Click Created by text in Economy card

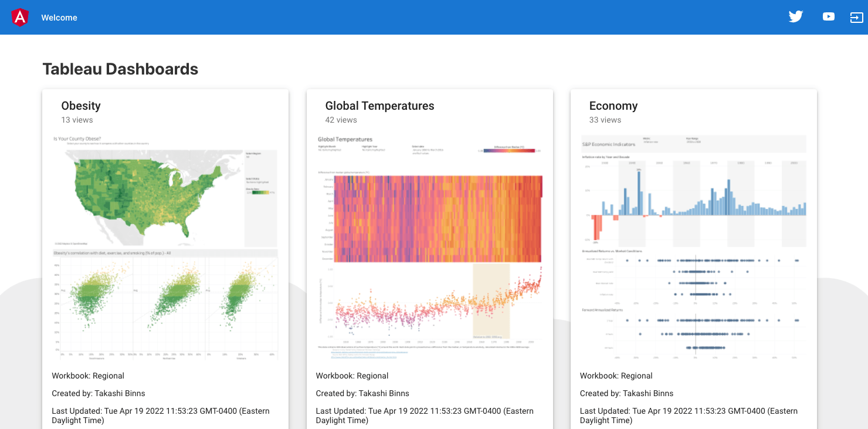(626, 393)
